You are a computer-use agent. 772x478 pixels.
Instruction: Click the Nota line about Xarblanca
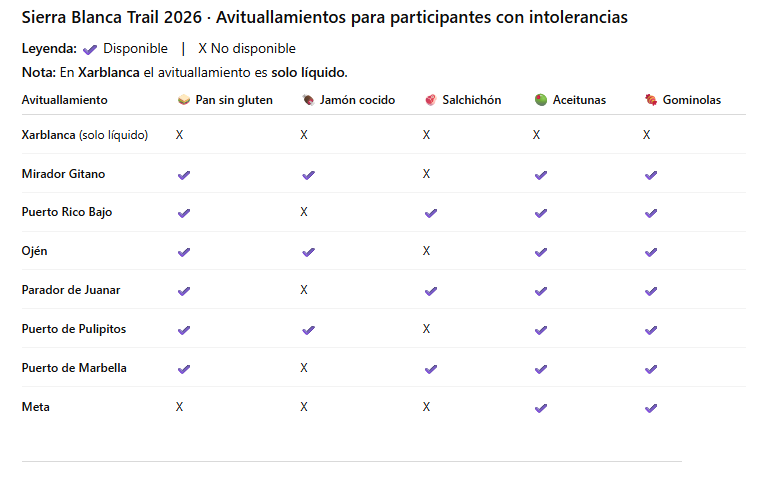point(185,73)
